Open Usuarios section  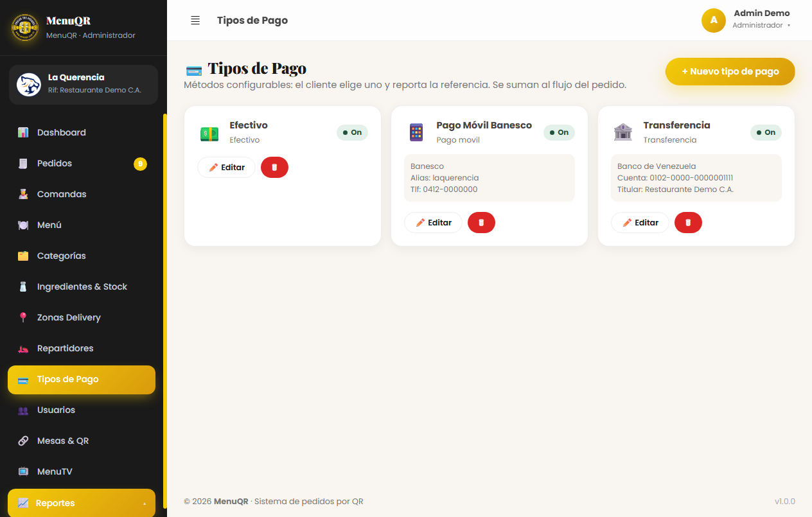click(82, 410)
